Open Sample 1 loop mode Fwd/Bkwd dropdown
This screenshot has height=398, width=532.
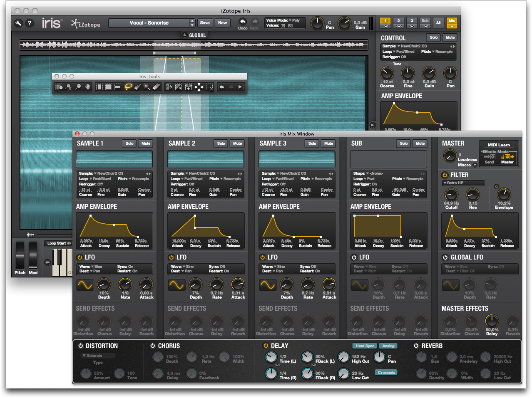[x=100, y=179]
